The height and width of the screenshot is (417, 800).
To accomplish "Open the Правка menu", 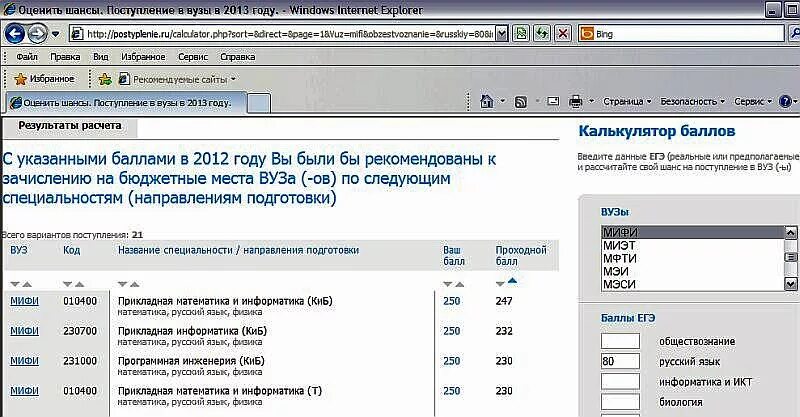I will (65, 57).
